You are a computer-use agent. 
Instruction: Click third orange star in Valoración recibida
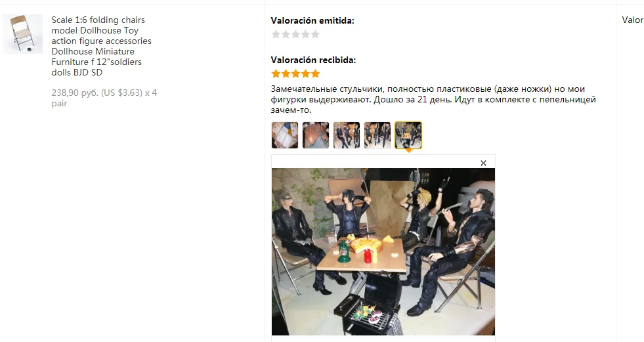(x=295, y=74)
